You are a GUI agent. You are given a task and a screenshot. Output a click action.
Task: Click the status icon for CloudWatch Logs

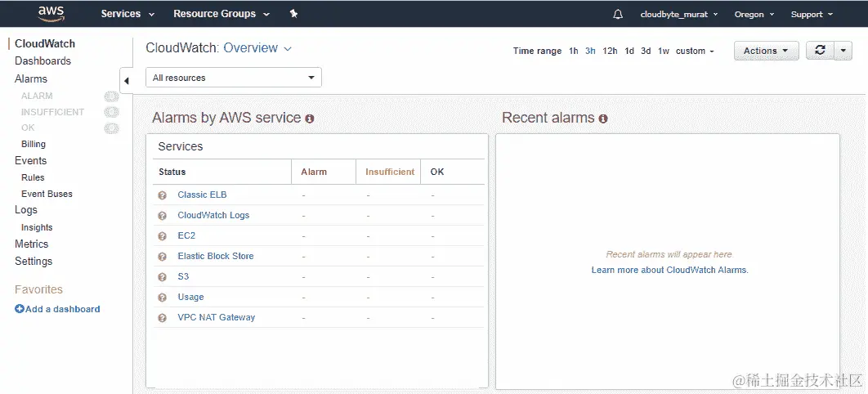162,216
